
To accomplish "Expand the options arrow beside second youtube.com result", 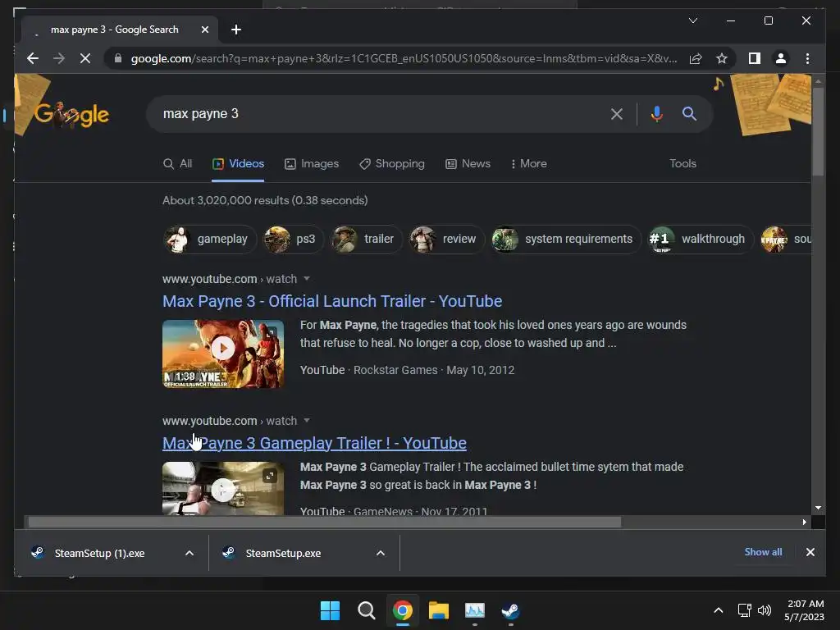I will click(307, 421).
